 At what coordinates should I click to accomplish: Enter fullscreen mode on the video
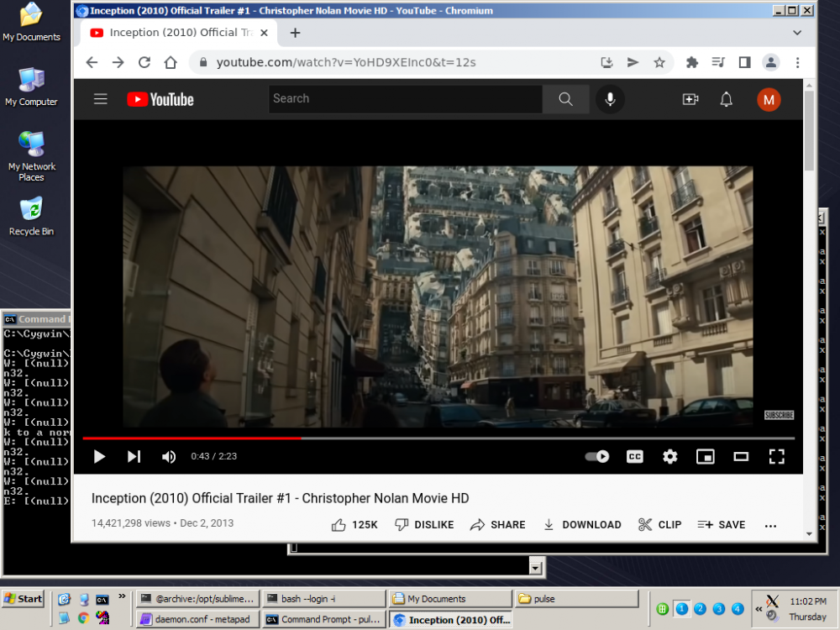click(x=776, y=456)
